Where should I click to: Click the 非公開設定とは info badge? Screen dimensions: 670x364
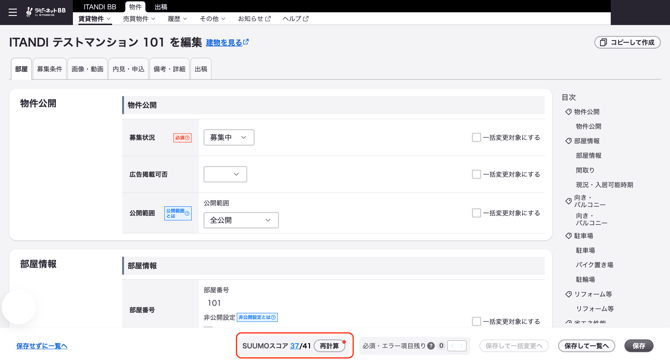[x=257, y=317]
